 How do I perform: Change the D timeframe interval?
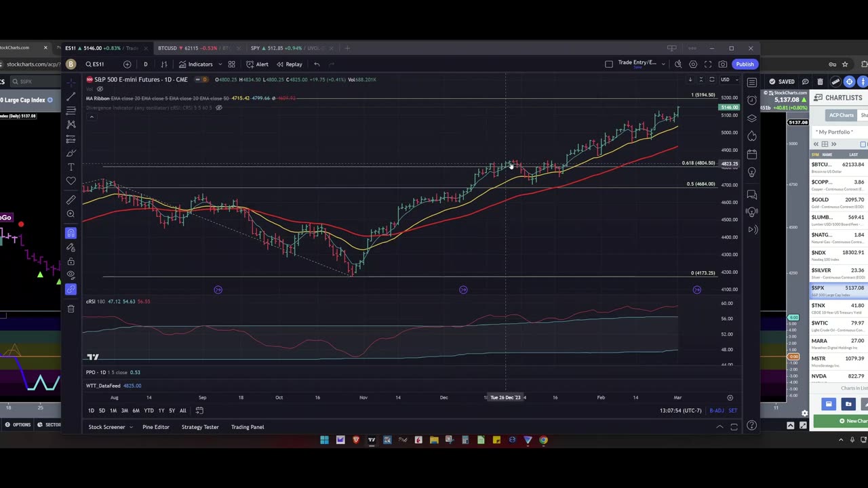point(145,64)
